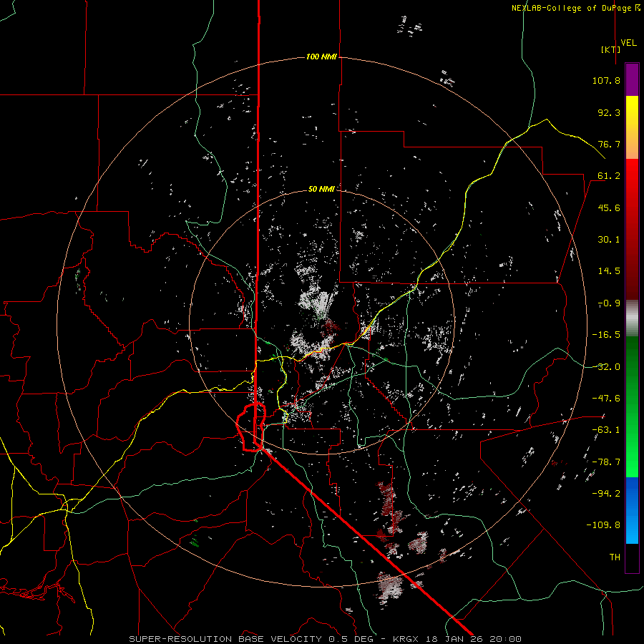Click the 45.6 velocity scale value
The image size is (644, 644).
(609, 208)
